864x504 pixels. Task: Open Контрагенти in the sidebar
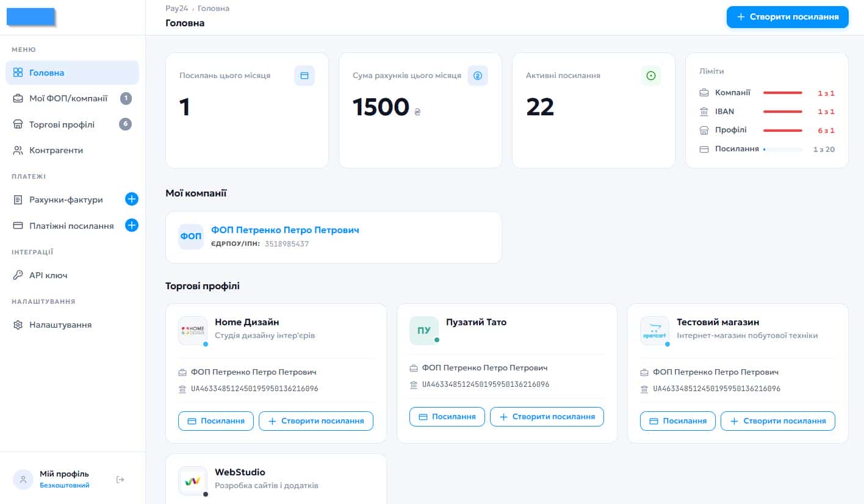[73, 150]
